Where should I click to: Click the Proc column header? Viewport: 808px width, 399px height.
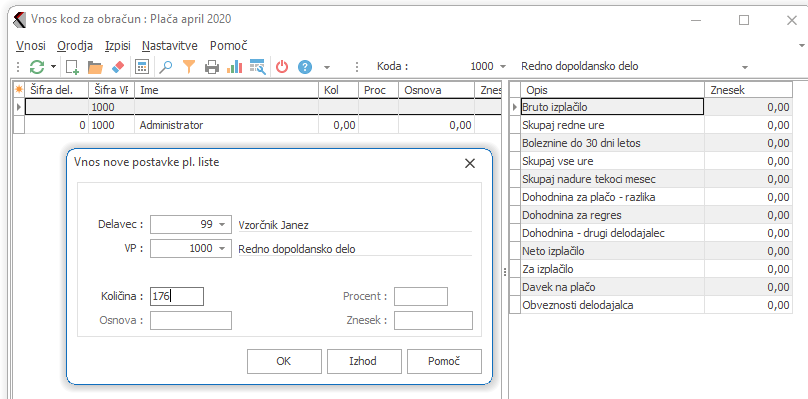tap(379, 90)
